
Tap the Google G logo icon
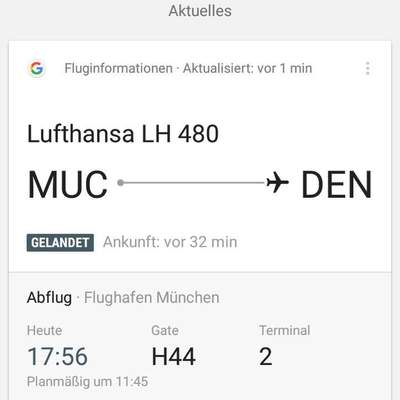[37, 68]
